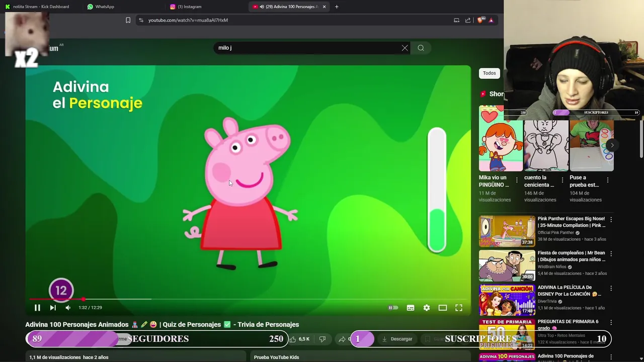Open options menu for Pink Panther video
This screenshot has width=644, height=362.
(611, 220)
